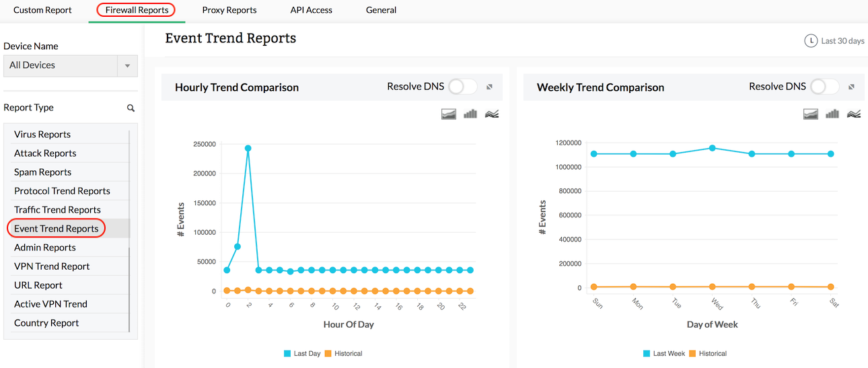This screenshot has height=368, width=868.
Task: Switch Weekly Trend chart to area view
Action: (811, 114)
